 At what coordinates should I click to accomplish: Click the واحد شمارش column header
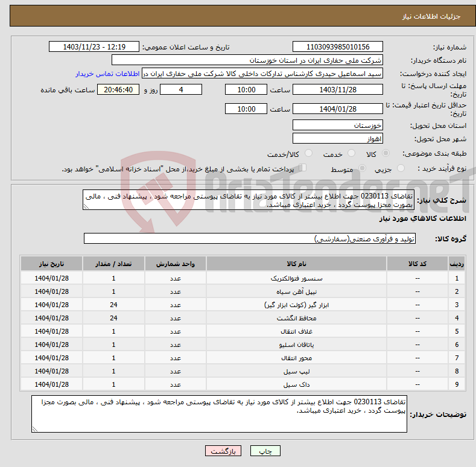(x=176, y=264)
